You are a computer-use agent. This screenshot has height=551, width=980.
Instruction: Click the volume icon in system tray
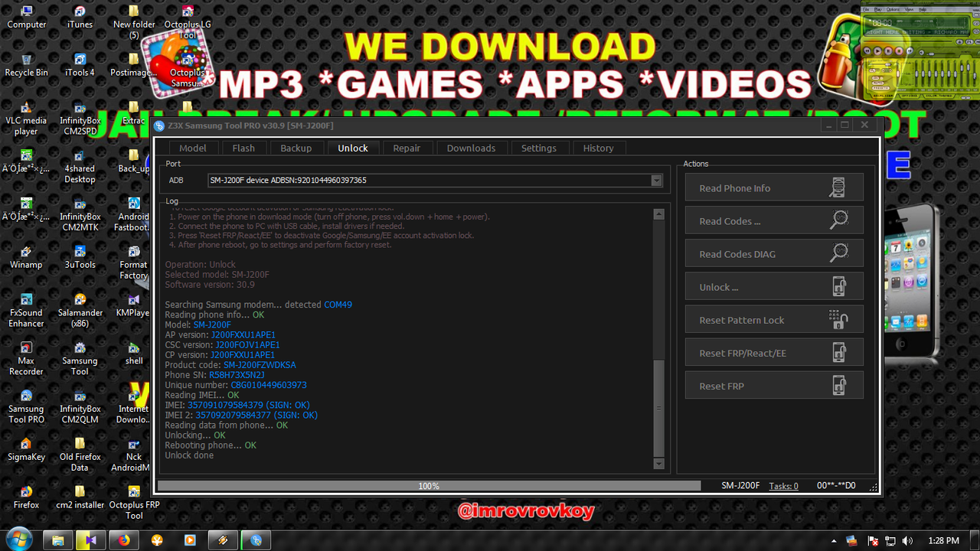click(x=907, y=541)
